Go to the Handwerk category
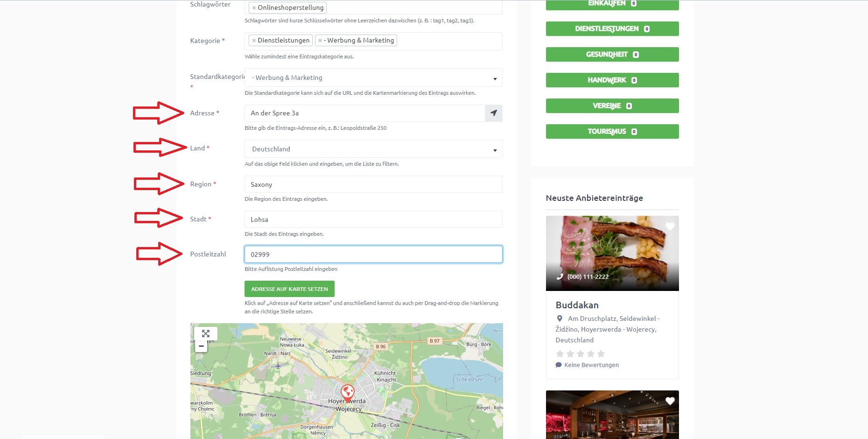Viewport: 868px width, 439px height. coord(612,80)
